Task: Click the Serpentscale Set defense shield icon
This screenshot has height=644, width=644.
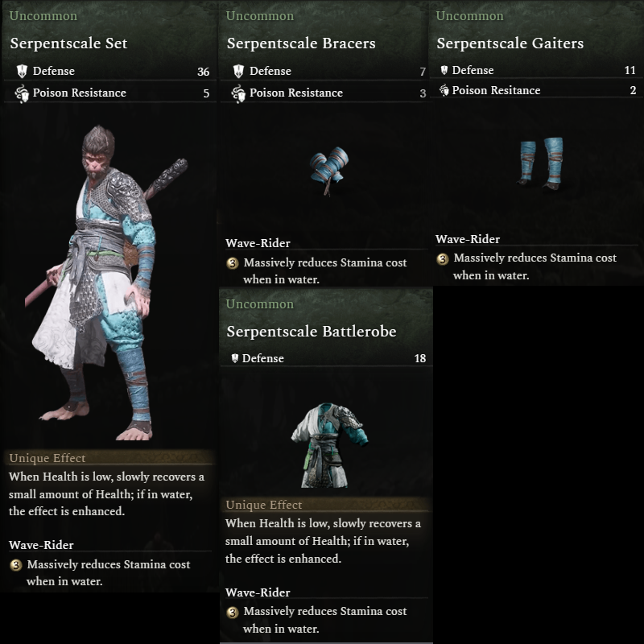Action: point(22,71)
